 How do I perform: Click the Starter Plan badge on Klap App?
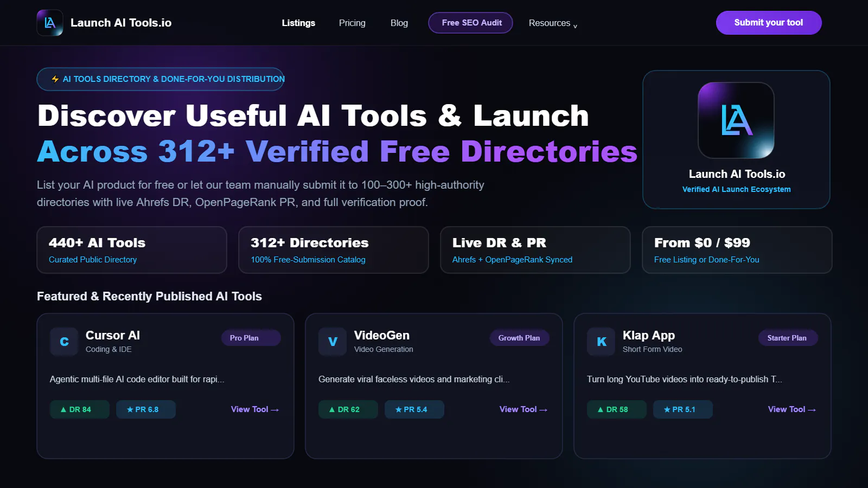[788, 338]
